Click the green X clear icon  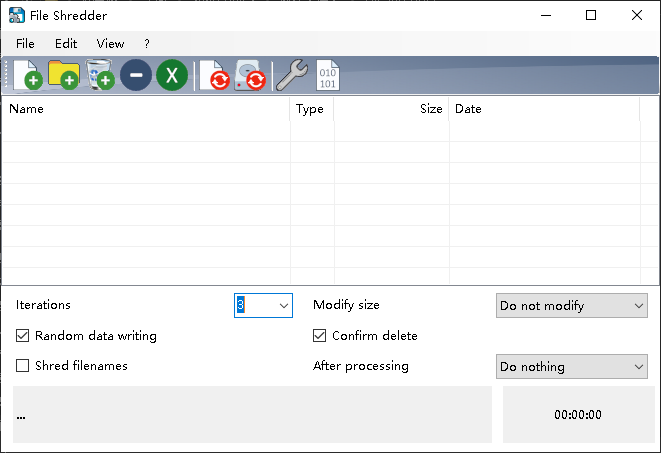coord(172,75)
